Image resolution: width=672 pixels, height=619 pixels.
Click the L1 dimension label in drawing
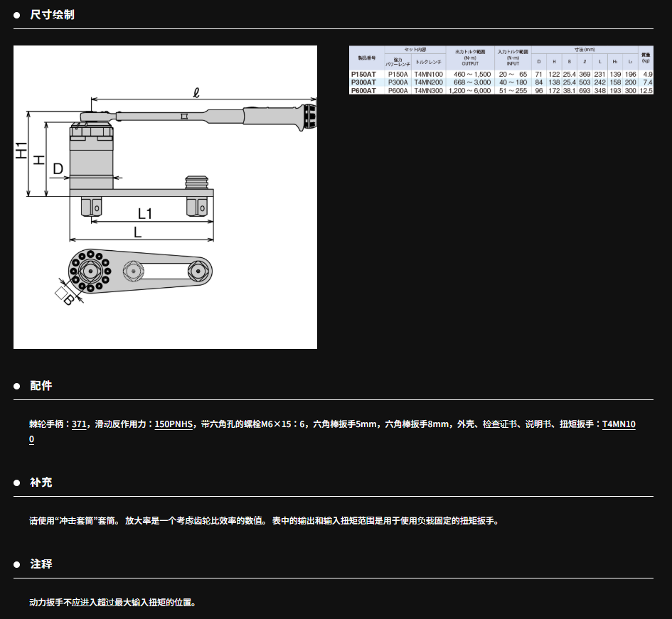pos(146,213)
